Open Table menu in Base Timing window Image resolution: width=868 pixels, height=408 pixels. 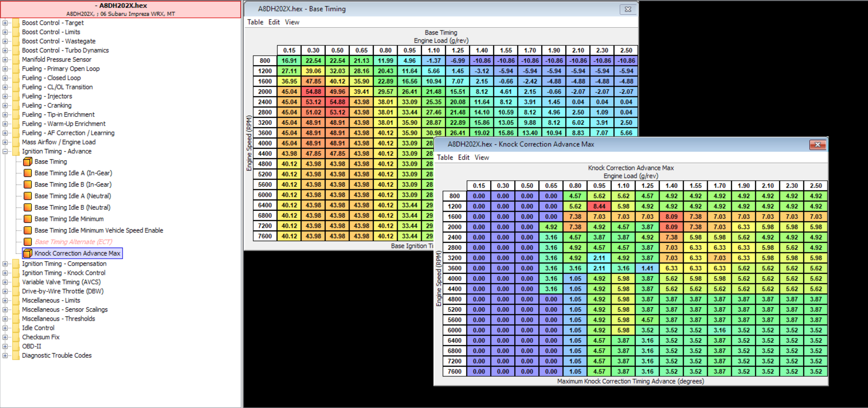(x=255, y=22)
